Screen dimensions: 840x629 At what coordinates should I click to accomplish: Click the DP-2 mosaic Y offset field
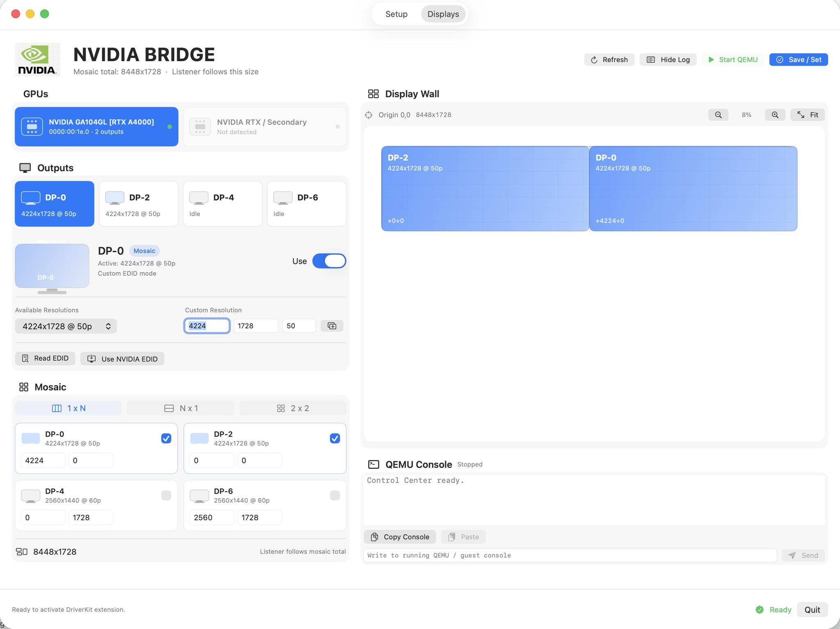(x=260, y=460)
